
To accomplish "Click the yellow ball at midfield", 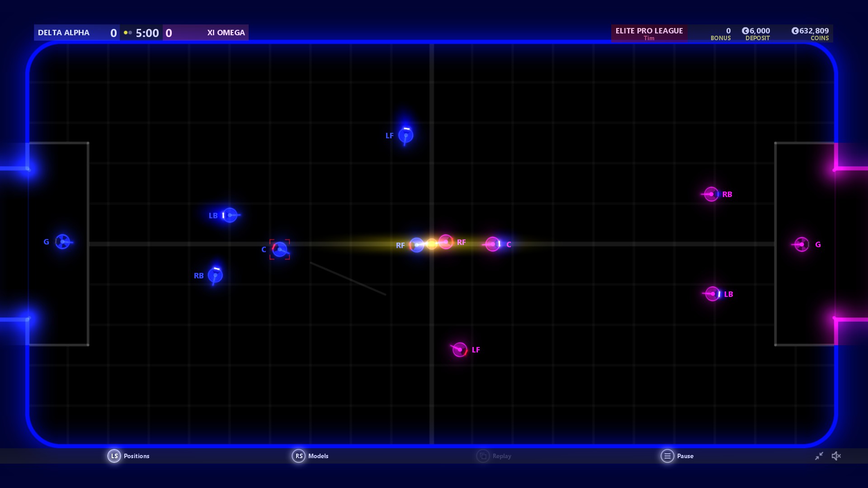I will pyautogui.click(x=432, y=244).
